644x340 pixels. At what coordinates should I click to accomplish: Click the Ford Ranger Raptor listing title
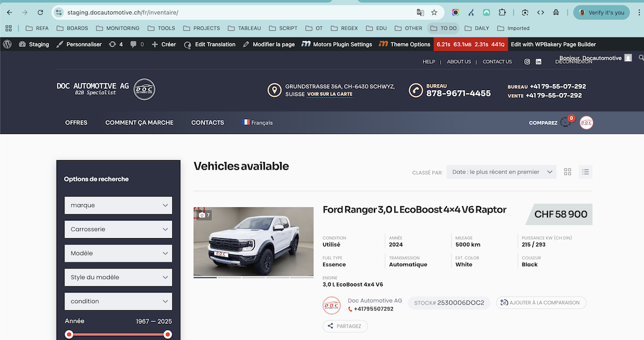[414, 210]
